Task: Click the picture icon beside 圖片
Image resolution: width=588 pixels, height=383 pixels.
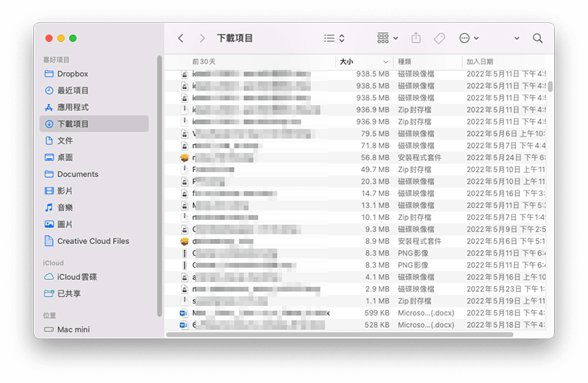Action: pos(49,224)
